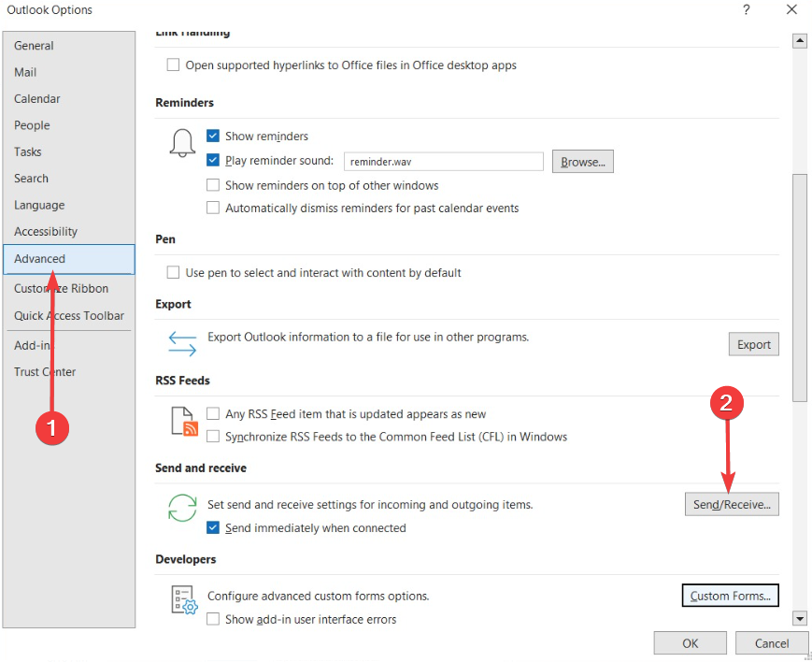Click the Browse button for reminder sound
Screen dimensions: 812x662
[582, 162]
